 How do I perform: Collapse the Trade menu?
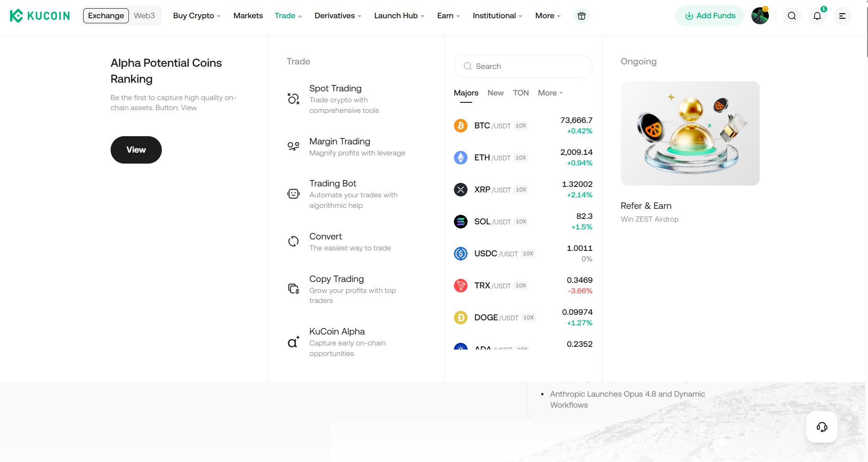(288, 16)
